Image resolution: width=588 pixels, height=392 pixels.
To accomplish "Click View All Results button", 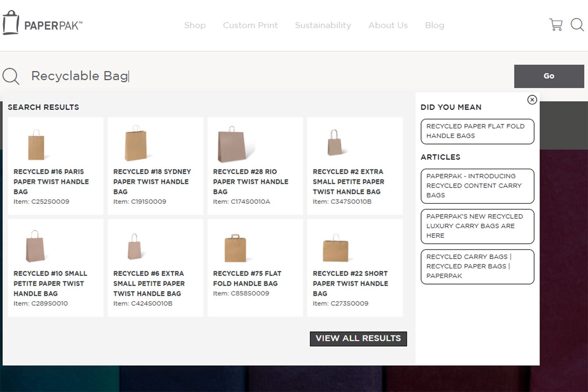I will (358, 339).
